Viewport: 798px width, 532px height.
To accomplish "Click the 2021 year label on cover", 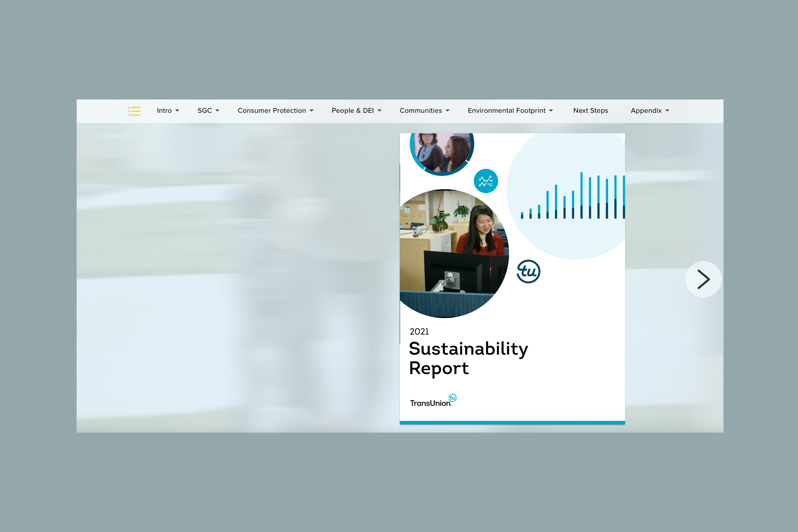I will pos(419,331).
